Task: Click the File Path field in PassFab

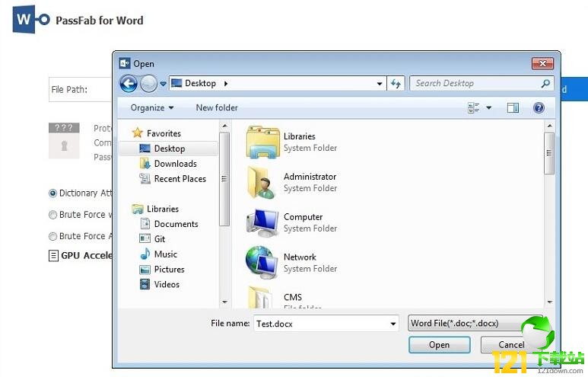Action: coord(80,89)
